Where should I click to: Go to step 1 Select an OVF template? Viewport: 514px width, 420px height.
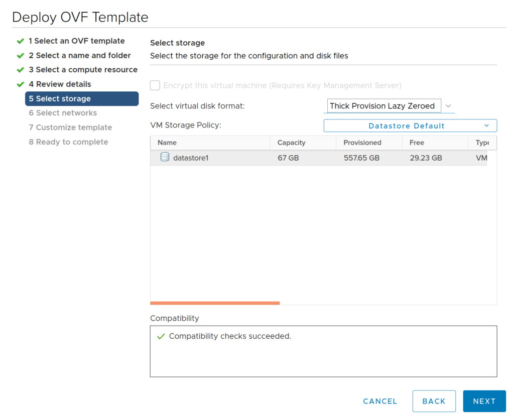77,41
